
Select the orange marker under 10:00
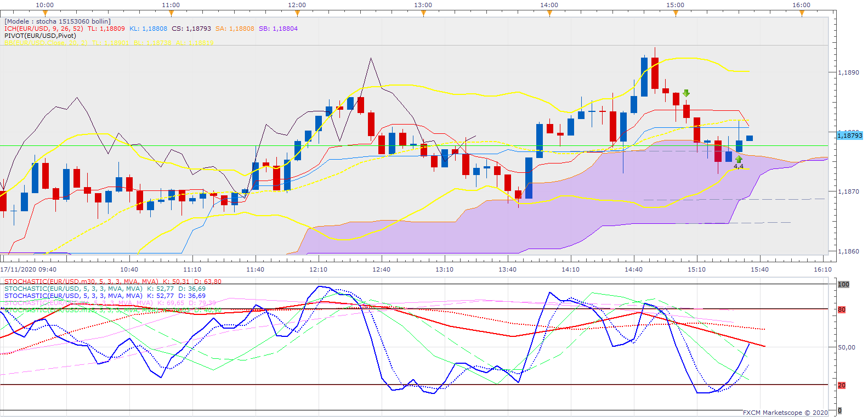45,13
